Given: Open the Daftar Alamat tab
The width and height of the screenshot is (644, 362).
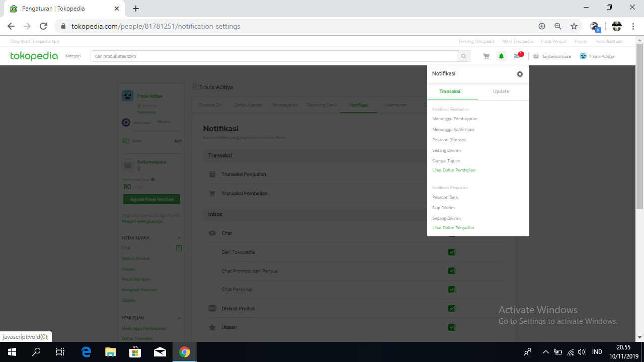Looking at the screenshot, I should (247, 105).
